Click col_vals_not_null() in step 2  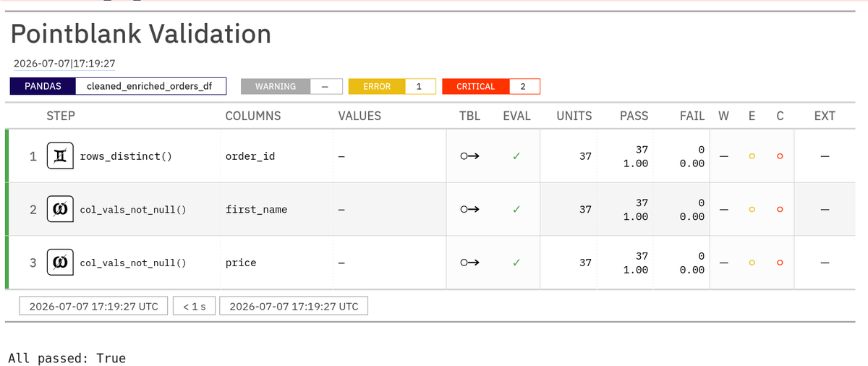coord(133,210)
